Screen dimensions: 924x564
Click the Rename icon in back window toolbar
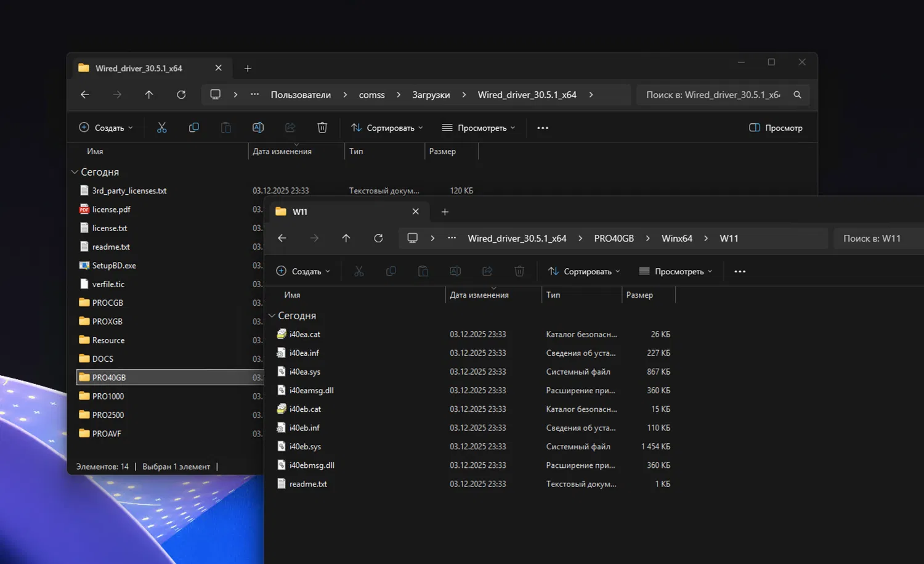258,128
